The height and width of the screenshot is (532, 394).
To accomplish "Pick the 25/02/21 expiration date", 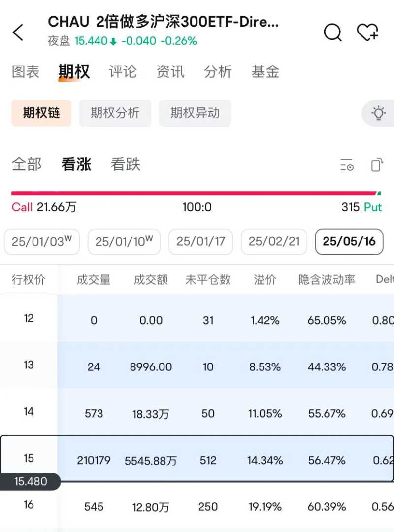I will 274,242.
